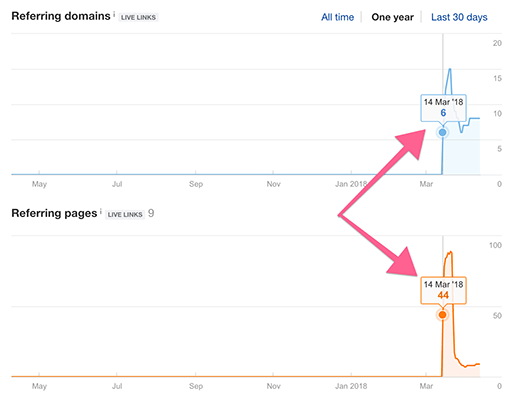Select the orange data point on pages chart
The image size is (513, 400).
442,315
